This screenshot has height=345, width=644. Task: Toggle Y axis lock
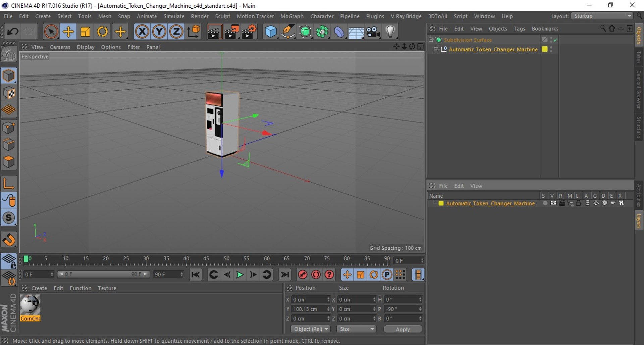(159, 32)
